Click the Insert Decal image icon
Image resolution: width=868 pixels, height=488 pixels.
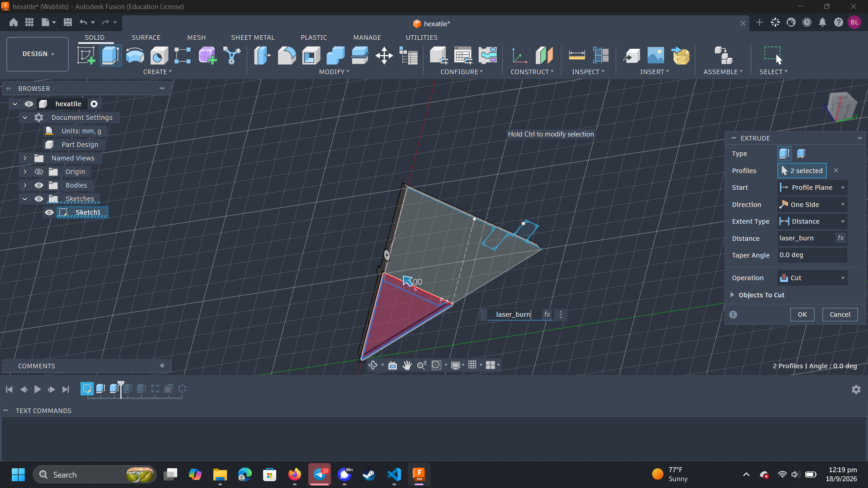pos(656,56)
